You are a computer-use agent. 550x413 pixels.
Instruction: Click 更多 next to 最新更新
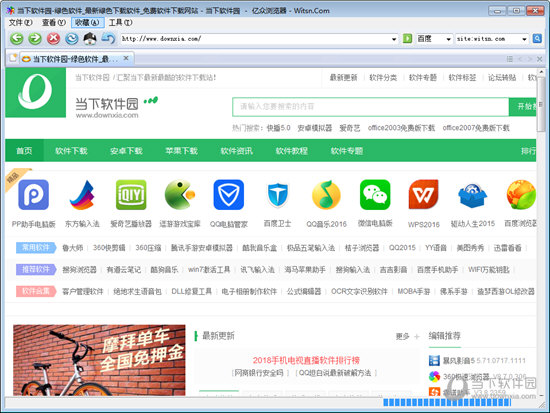point(403,336)
